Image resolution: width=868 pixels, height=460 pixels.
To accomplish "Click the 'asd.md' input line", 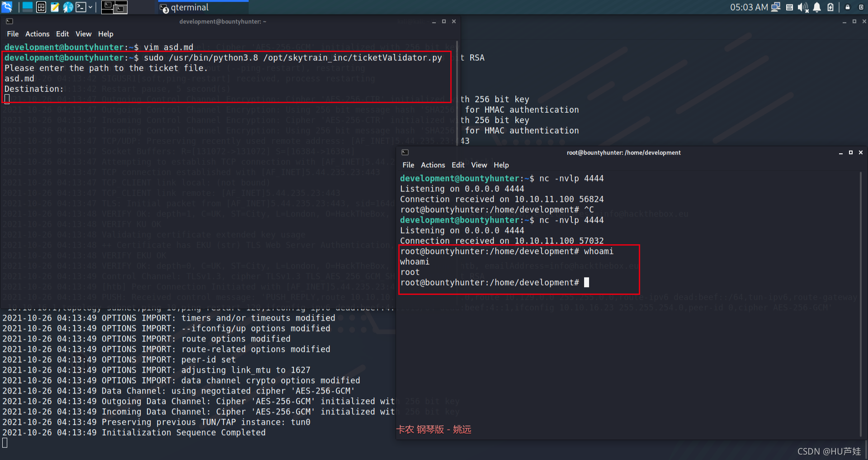I will coord(19,78).
